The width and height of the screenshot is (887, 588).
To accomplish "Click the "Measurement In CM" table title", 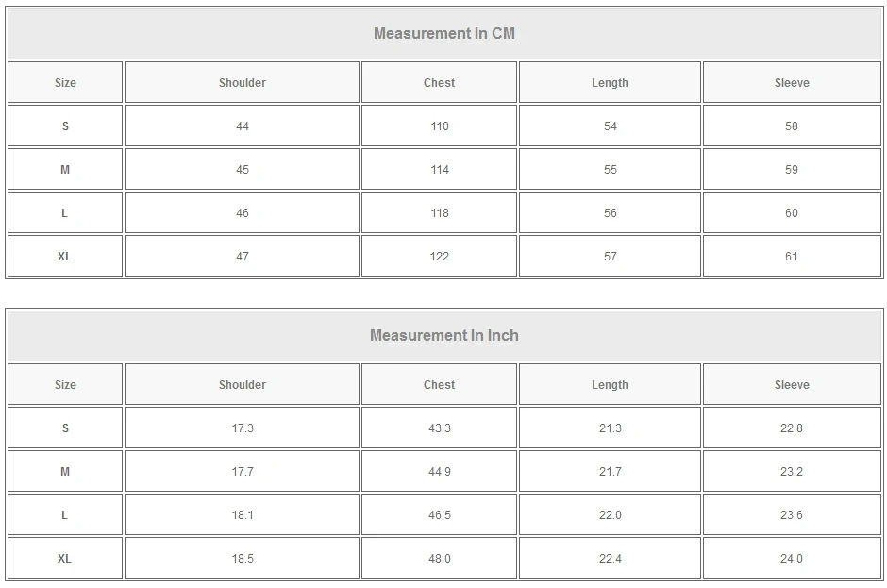I will pyautogui.click(x=443, y=34).
